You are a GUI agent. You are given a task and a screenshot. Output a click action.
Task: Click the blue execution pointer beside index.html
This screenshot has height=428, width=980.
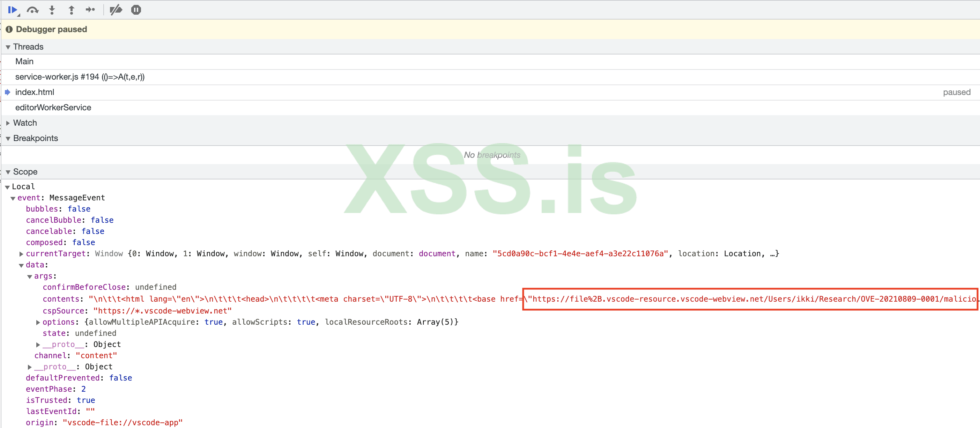click(8, 92)
